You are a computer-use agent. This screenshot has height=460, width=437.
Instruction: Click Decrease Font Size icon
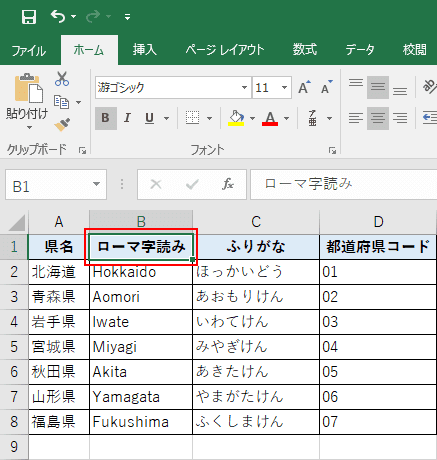tap(326, 87)
